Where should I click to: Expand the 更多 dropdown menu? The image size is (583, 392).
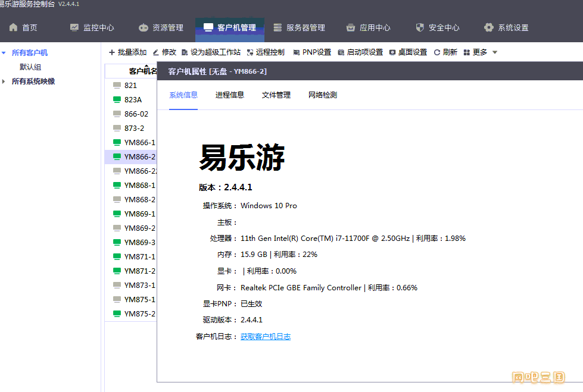[481, 52]
